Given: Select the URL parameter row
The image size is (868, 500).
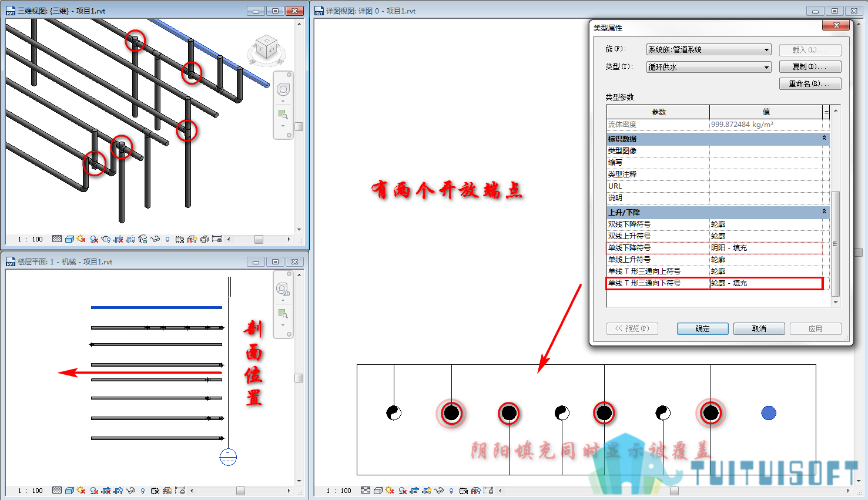Looking at the screenshot, I should (x=715, y=186).
